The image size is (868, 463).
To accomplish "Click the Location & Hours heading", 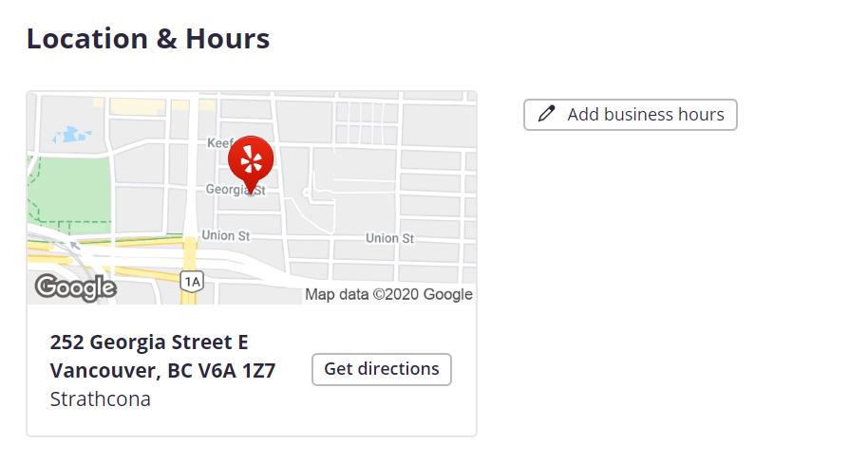I will (148, 39).
